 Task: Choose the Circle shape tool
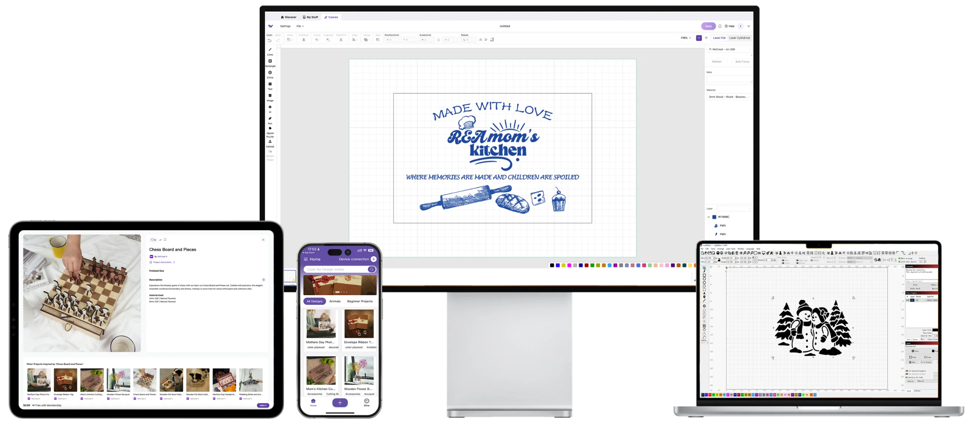(270, 73)
